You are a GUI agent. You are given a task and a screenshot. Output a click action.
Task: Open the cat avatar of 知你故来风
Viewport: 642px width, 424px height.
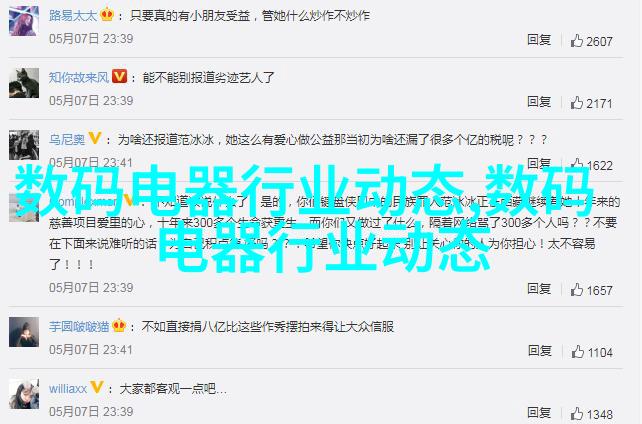[x=24, y=83]
